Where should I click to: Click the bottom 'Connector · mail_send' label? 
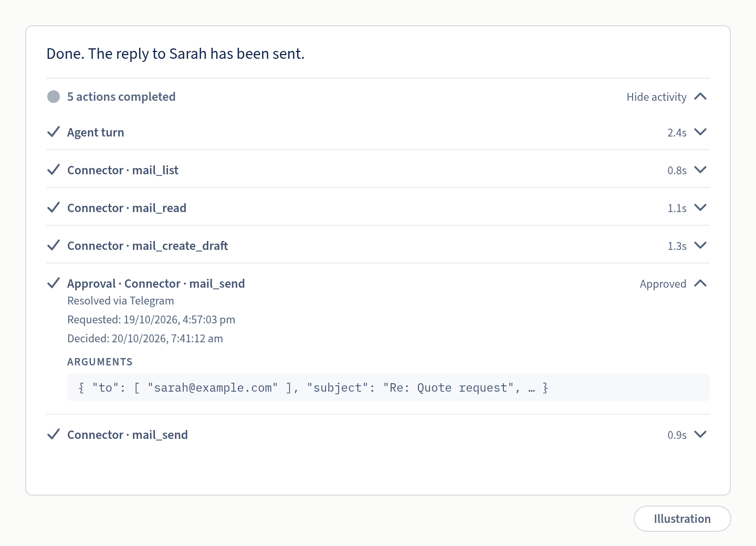pos(128,435)
